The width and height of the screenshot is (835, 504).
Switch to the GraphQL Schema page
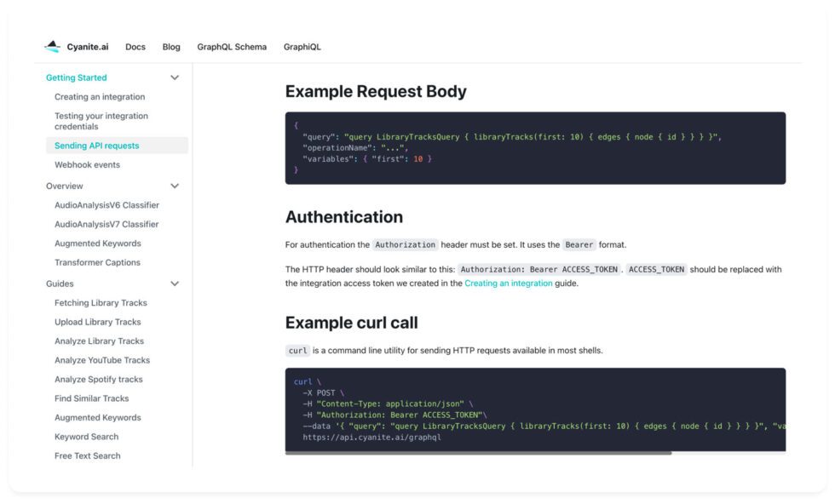232,47
